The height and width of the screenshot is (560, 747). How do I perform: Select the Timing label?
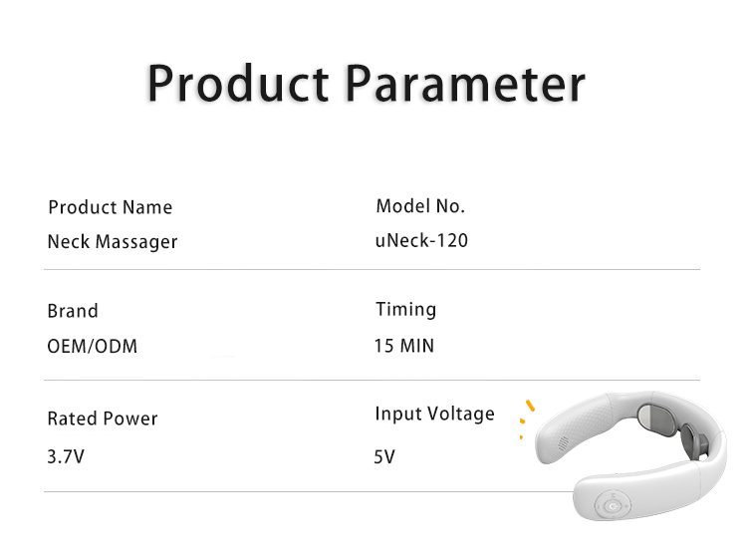pyautogui.click(x=406, y=310)
